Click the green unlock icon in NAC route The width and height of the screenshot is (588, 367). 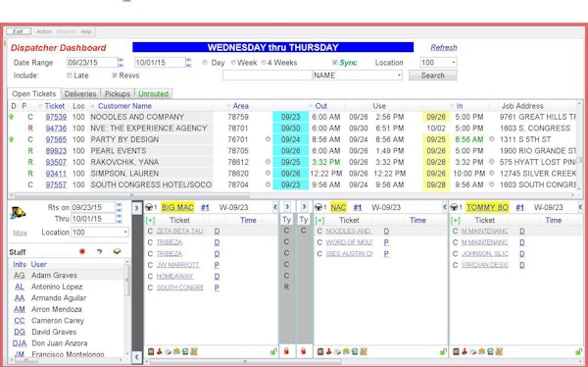click(x=443, y=351)
